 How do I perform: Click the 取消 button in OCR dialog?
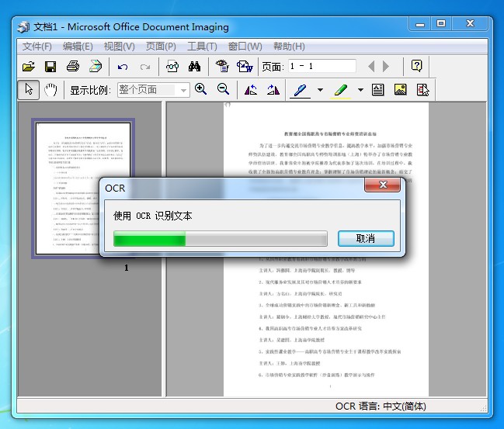366,239
